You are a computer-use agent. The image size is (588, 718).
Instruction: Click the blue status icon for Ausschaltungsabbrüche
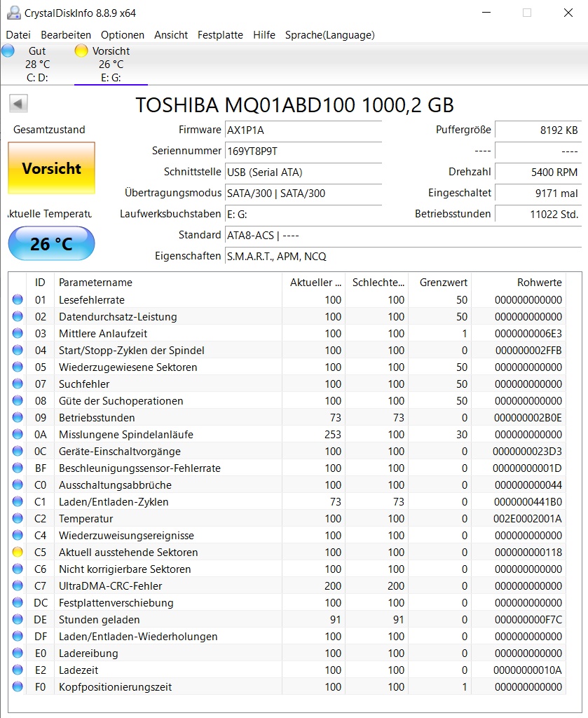[x=18, y=485]
